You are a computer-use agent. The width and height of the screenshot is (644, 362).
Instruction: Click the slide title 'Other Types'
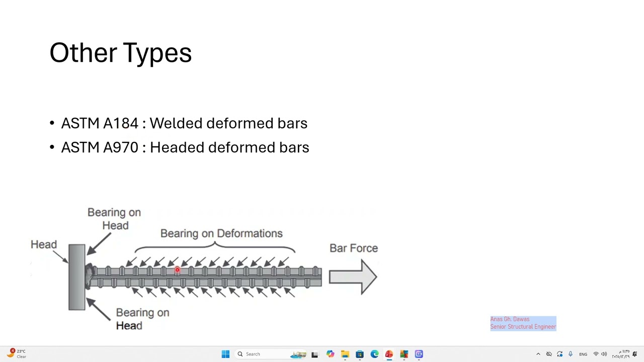[121, 52]
